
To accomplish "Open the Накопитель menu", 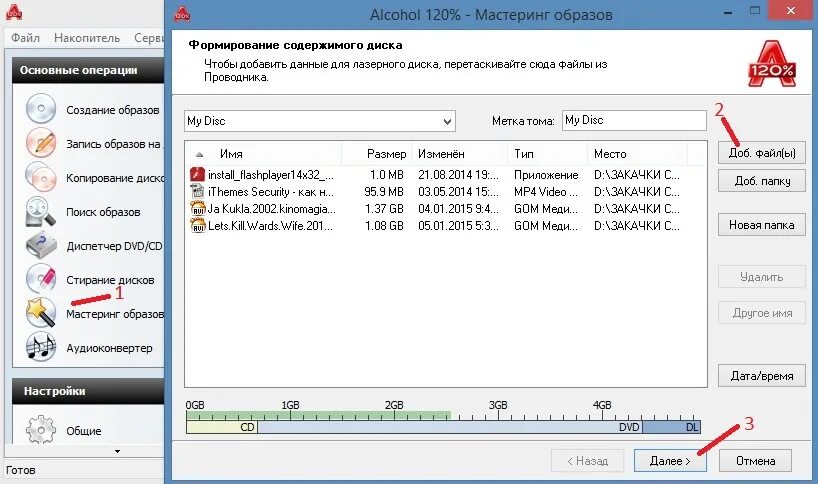I will point(87,38).
